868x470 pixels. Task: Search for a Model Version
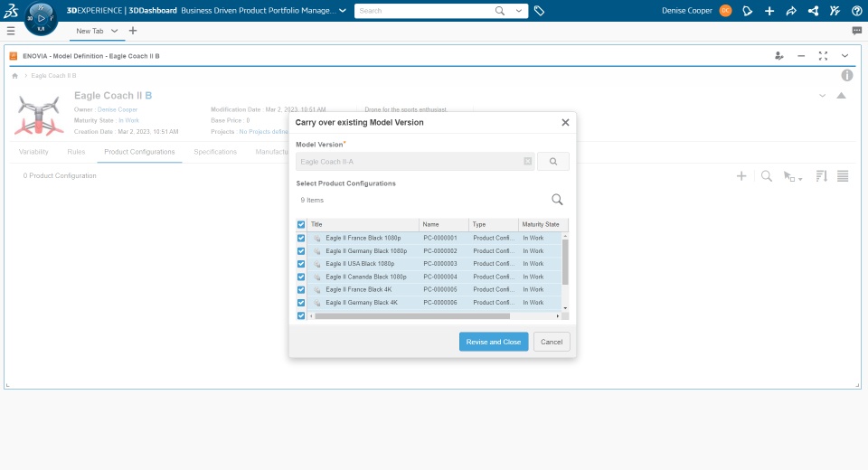553,162
